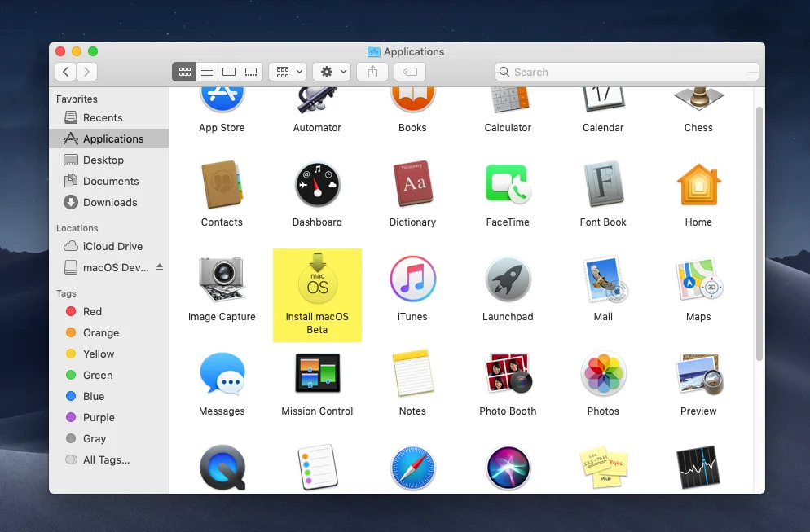The width and height of the screenshot is (810, 532).
Task: Open Desktop in the sidebar
Action: click(x=109, y=160)
